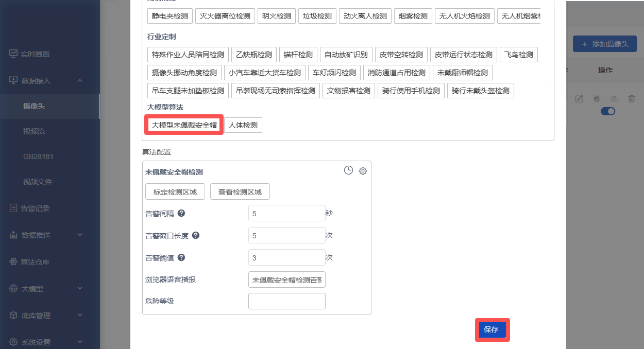
Task: Click the help icon beside 告警窗口长度
Action: point(196,235)
